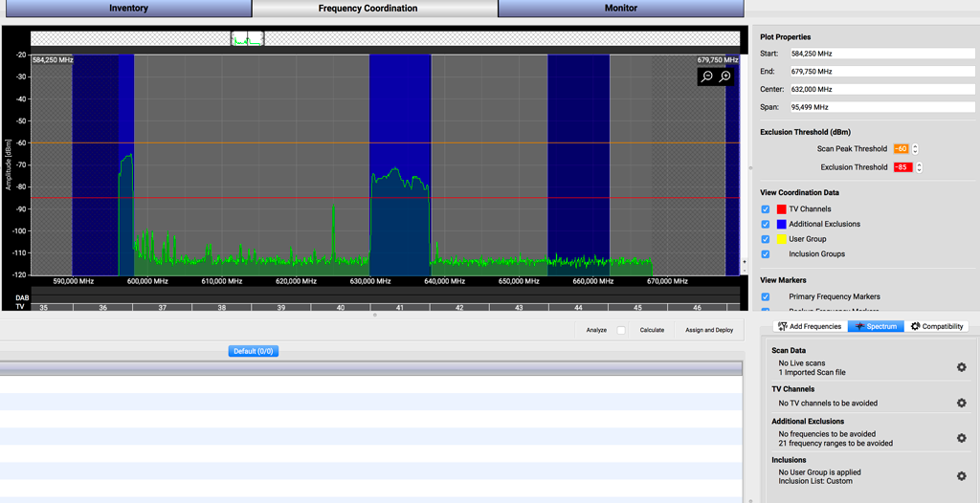Switch to Add Frequencies panel
Image resolution: width=980 pixels, height=503 pixels.
tap(810, 326)
